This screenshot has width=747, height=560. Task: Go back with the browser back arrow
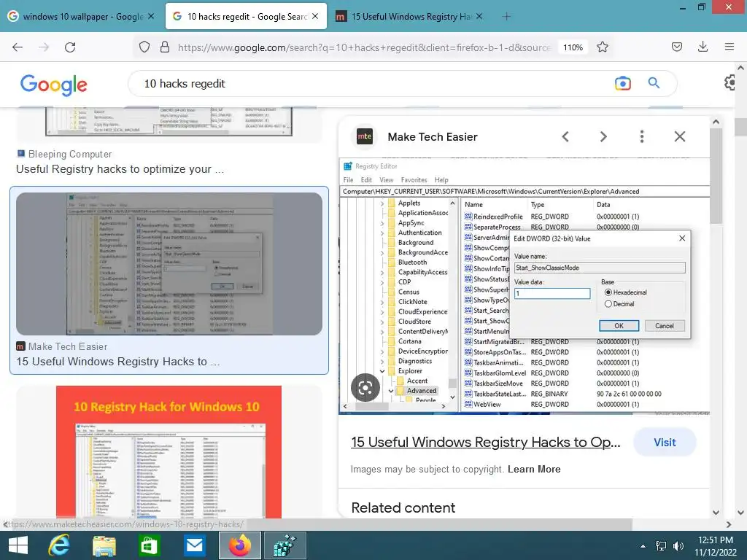pos(18,47)
